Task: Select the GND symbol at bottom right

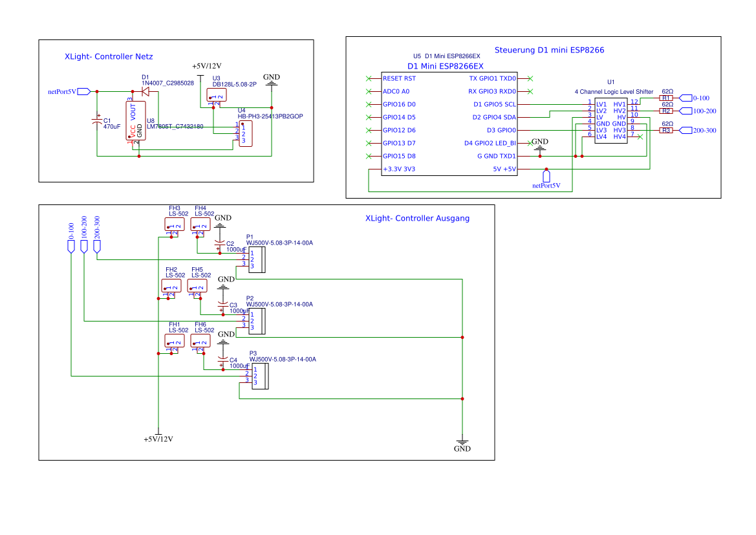Action: (x=462, y=445)
